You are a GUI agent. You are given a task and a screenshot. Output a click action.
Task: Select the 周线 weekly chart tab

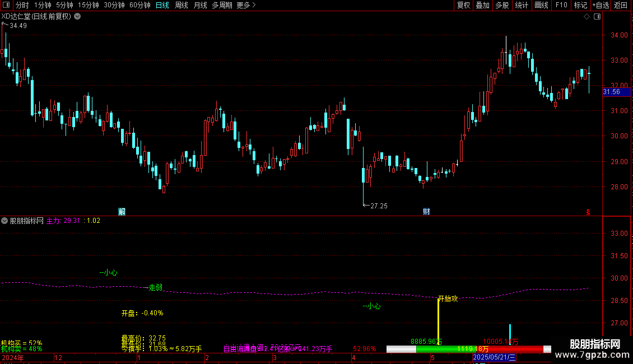pos(181,5)
